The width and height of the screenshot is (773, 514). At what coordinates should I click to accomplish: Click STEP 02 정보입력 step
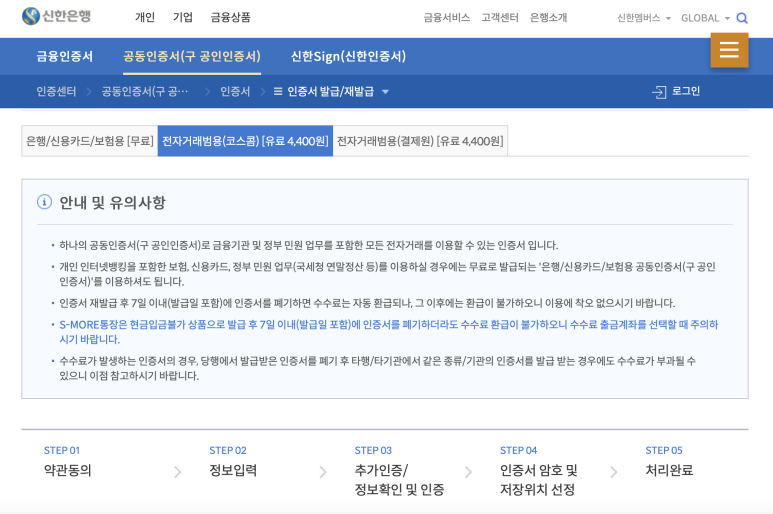click(x=233, y=461)
